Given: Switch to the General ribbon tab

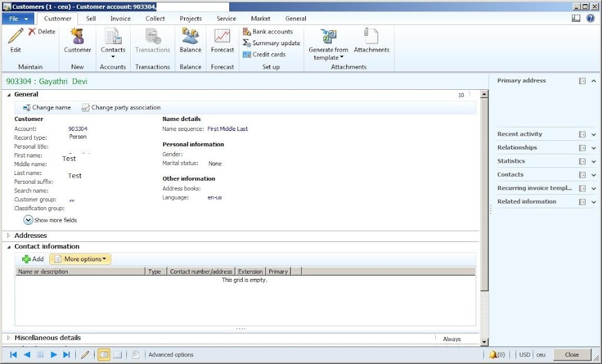Looking at the screenshot, I should (296, 18).
